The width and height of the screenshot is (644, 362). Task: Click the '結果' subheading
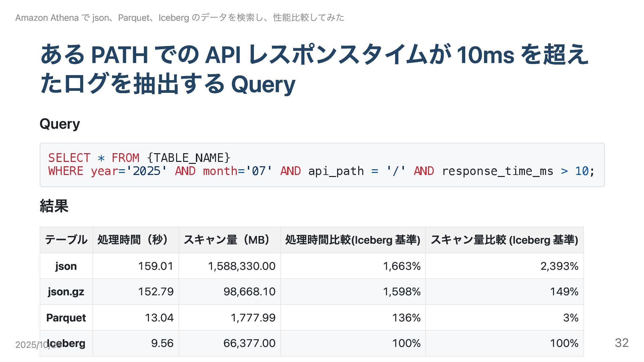(54, 206)
